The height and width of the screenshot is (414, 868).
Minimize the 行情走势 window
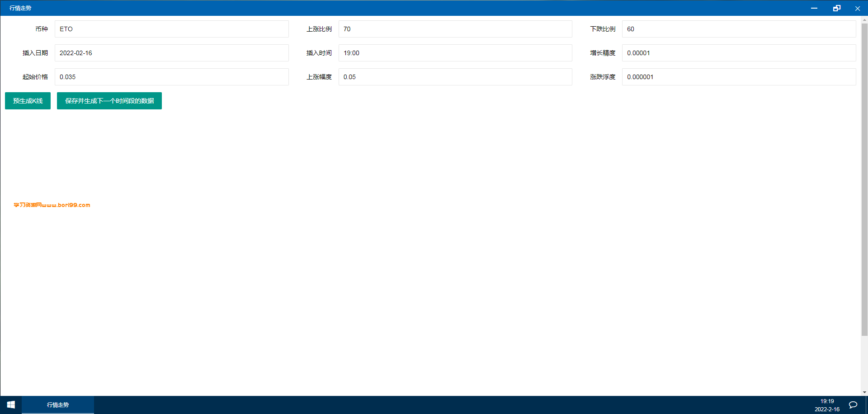click(814, 8)
